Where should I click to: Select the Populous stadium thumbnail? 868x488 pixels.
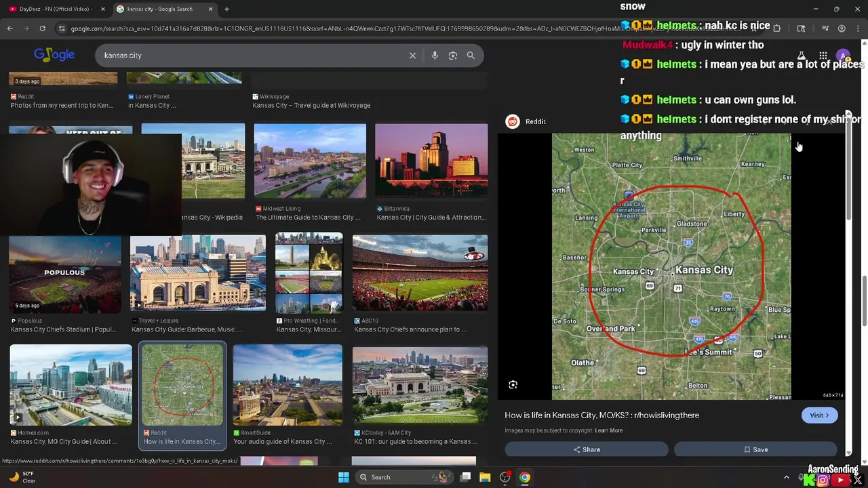65,273
